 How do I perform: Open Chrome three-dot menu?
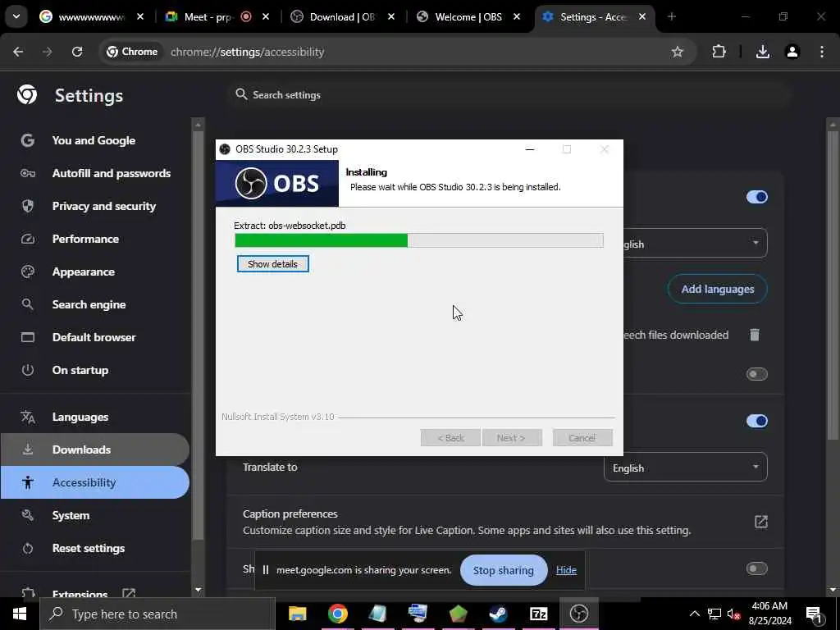(822, 52)
